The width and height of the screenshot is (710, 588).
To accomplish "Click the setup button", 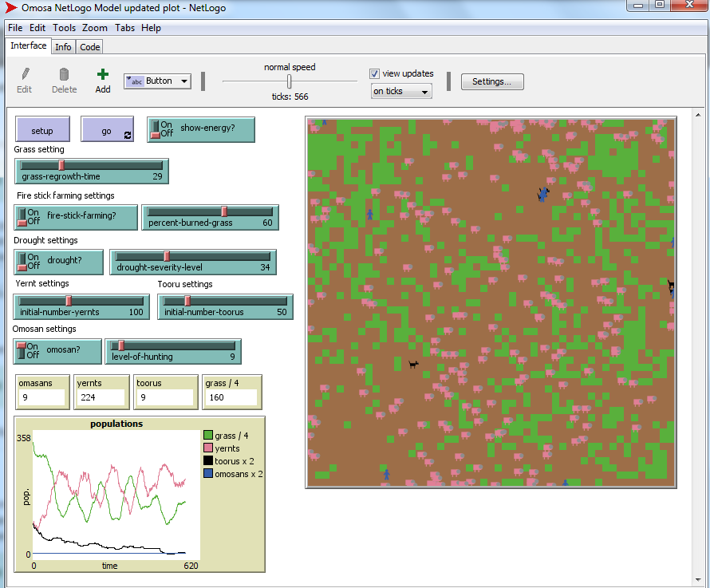I will coord(42,129).
